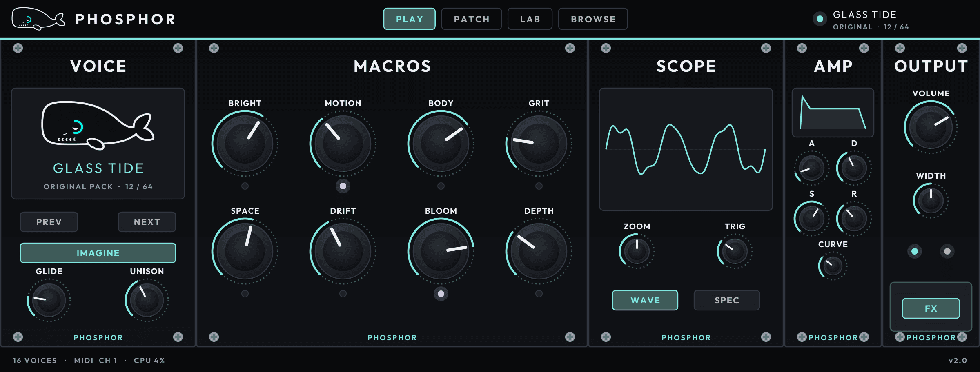This screenshot has width=980, height=372.
Task: Click the amp Decay (D) knob
Action: 854,168
